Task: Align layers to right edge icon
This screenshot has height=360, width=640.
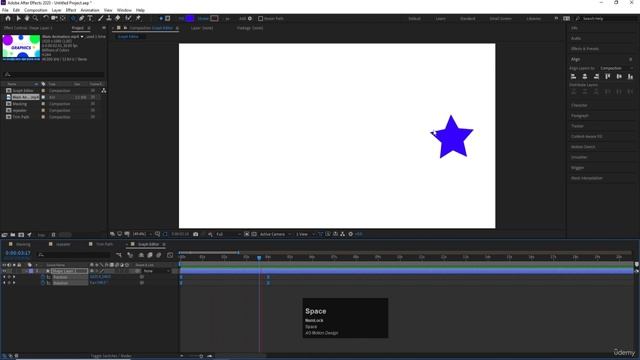Action: tap(596, 76)
